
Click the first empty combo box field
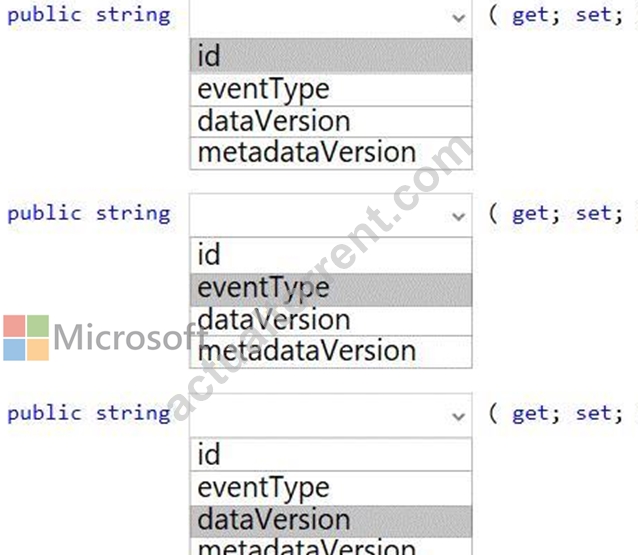click(331, 17)
